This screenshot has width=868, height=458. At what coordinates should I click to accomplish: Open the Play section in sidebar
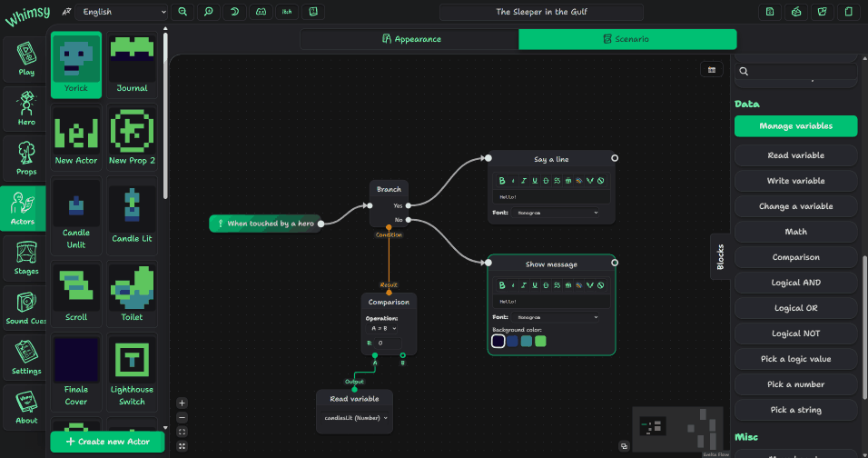click(26, 59)
